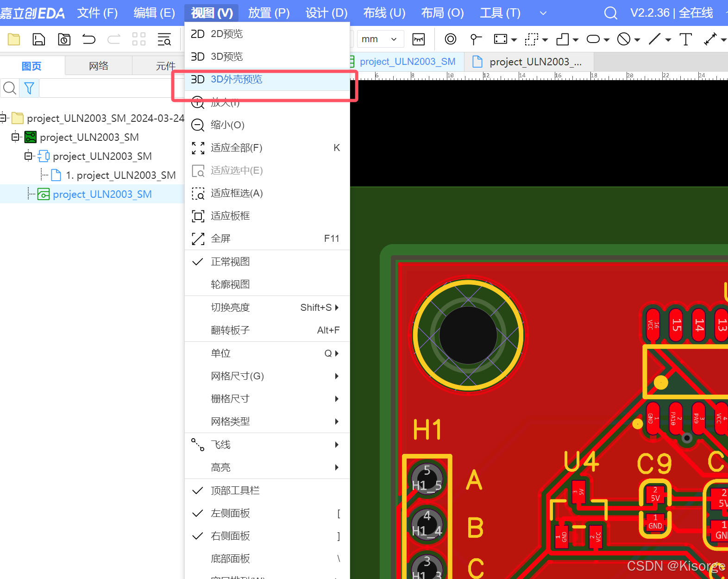Choose 适应框选(A) menu entry
This screenshot has height=579, width=728.
[x=267, y=193]
